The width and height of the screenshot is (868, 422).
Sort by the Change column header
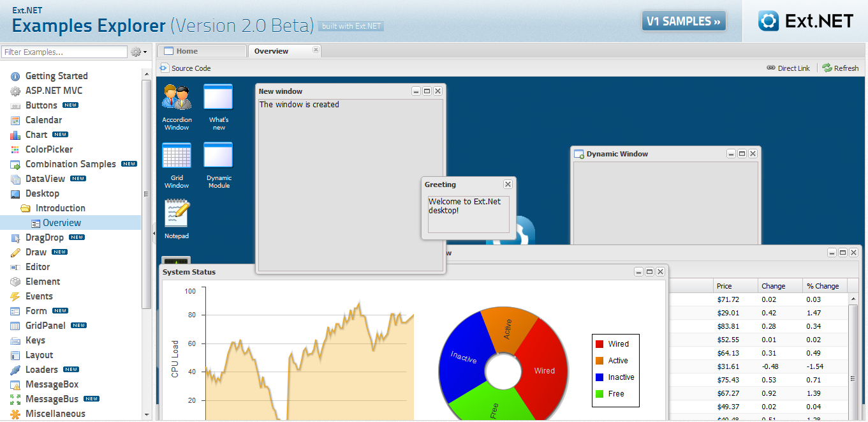pyautogui.click(x=781, y=286)
